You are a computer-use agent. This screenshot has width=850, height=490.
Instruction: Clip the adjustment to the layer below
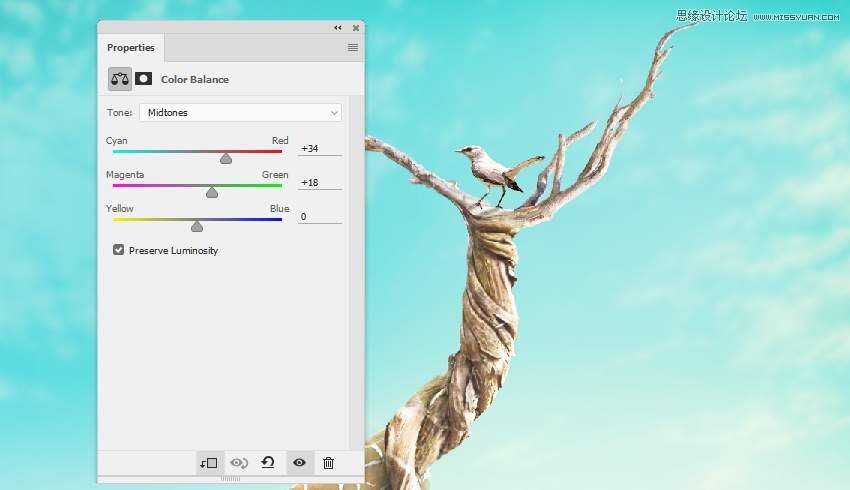[x=208, y=463]
